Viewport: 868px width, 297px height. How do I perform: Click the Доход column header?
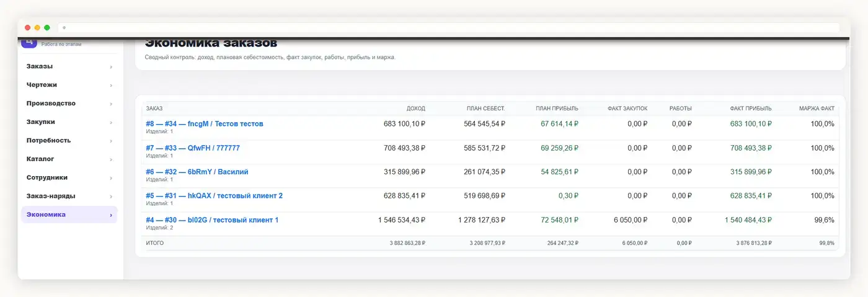click(415, 109)
